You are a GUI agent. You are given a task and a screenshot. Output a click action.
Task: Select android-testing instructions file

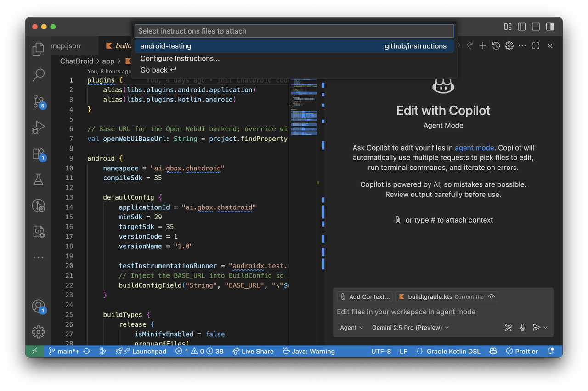pos(294,46)
